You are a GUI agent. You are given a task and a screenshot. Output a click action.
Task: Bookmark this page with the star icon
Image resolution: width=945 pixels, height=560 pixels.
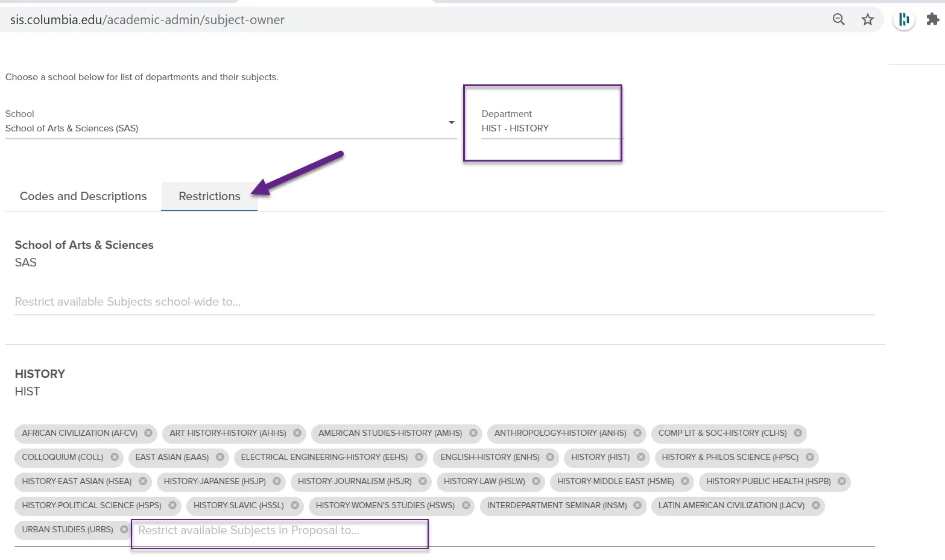click(x=868, y=19)
